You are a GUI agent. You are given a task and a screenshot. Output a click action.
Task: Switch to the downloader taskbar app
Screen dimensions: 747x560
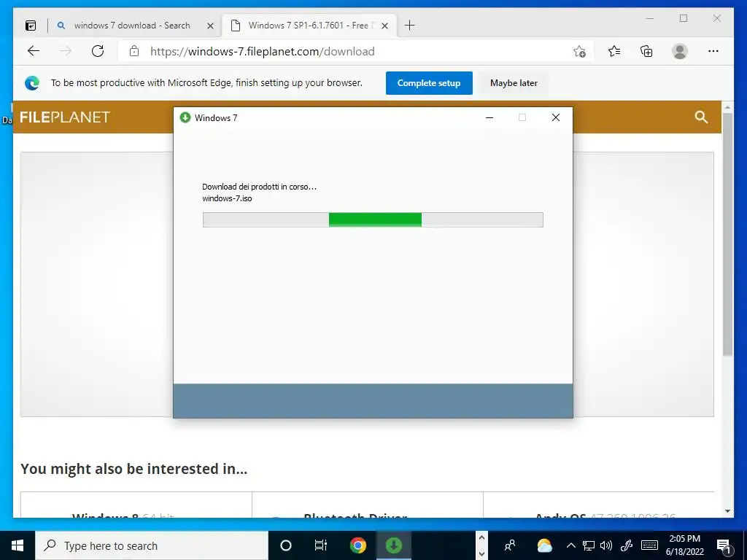coord(393,545)
